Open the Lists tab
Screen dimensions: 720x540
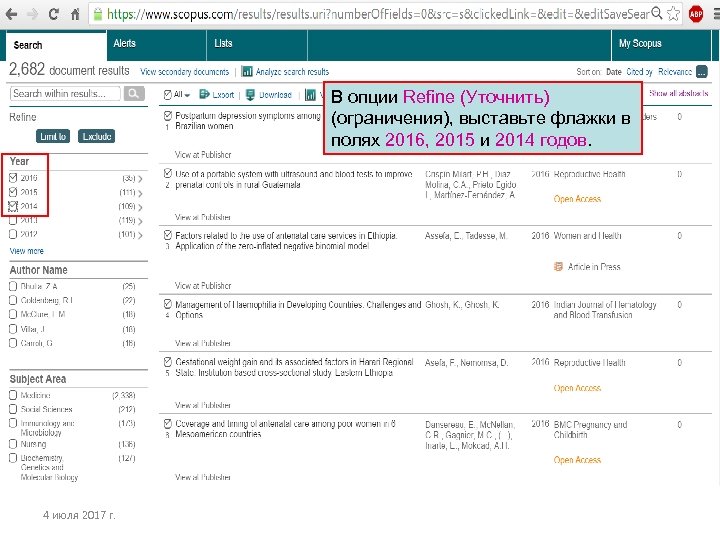[257, 45]
